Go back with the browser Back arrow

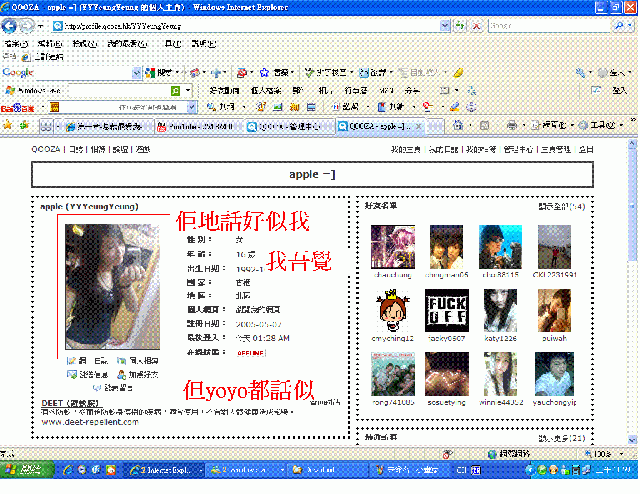coord(9,26)
